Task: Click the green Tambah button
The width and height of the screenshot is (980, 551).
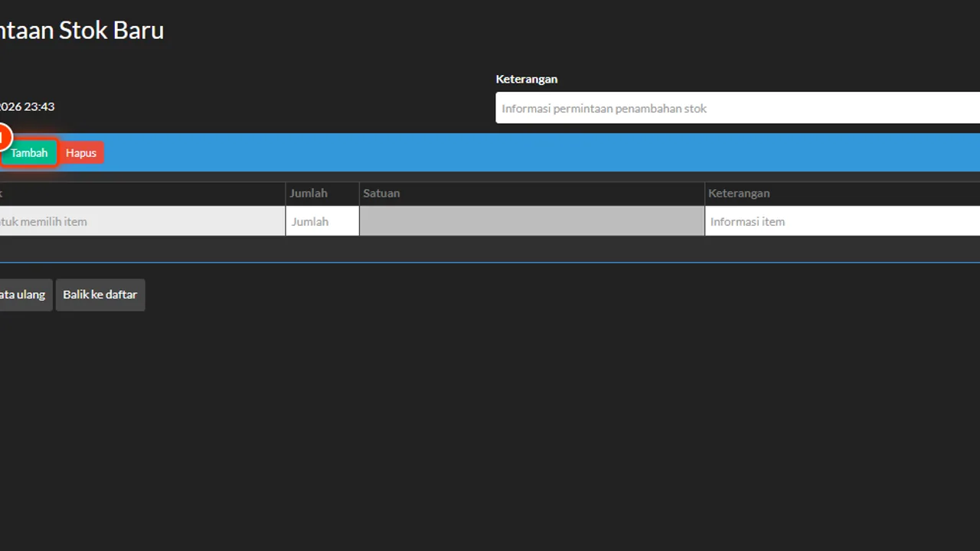Action: tap(29, 153)
